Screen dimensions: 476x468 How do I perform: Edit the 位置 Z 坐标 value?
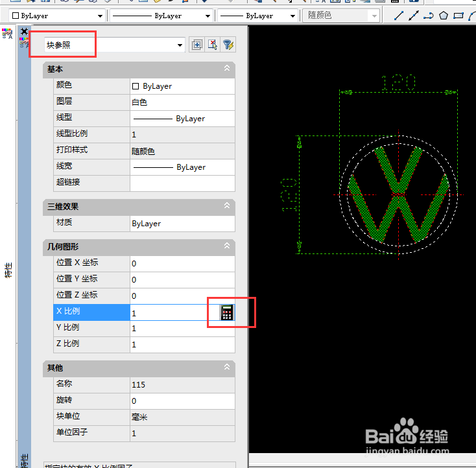pyautogui.click(x=182, y=296)
